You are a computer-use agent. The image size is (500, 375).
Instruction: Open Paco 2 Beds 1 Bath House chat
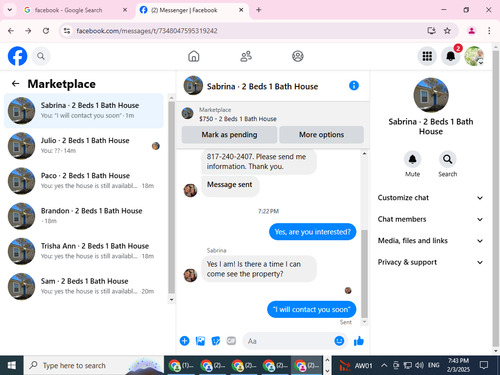click(x=84, y=181)
